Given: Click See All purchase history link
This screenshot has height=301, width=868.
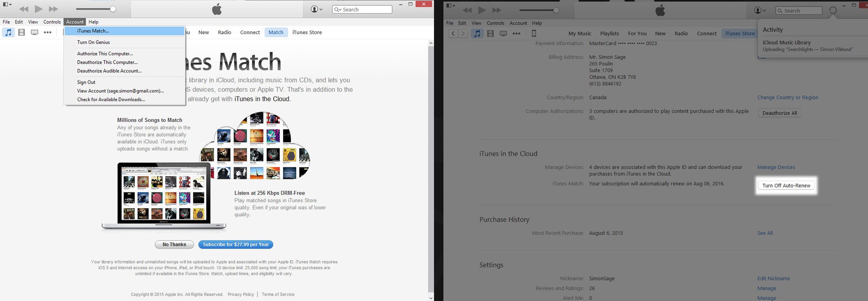Looking at the screenshot, I should coord(765,233).
